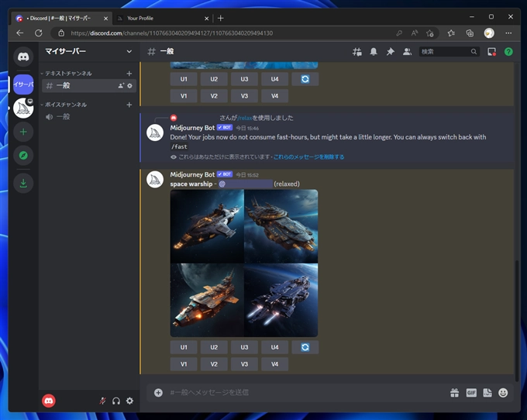Click U3 under the space warship images
Image resolution: width=527 pixels, height=420 pixels.
pyautogui.click(x=244, y=347)
